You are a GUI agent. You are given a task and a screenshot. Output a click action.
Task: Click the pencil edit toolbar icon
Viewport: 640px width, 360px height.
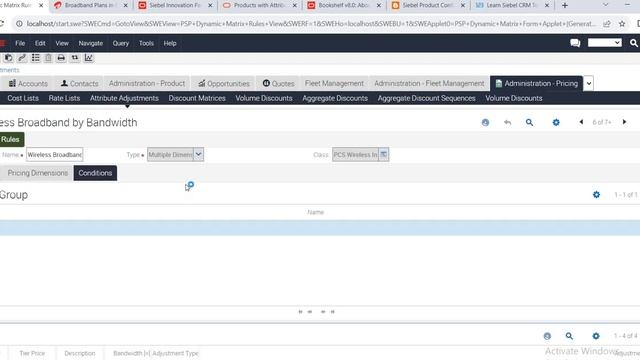click(x=22, y=58)
